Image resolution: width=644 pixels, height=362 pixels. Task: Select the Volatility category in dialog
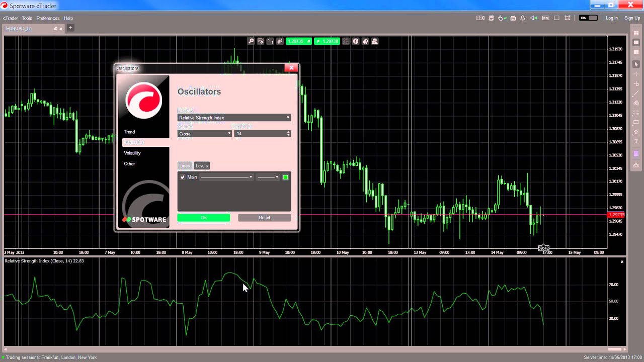(x=132, y=153)
